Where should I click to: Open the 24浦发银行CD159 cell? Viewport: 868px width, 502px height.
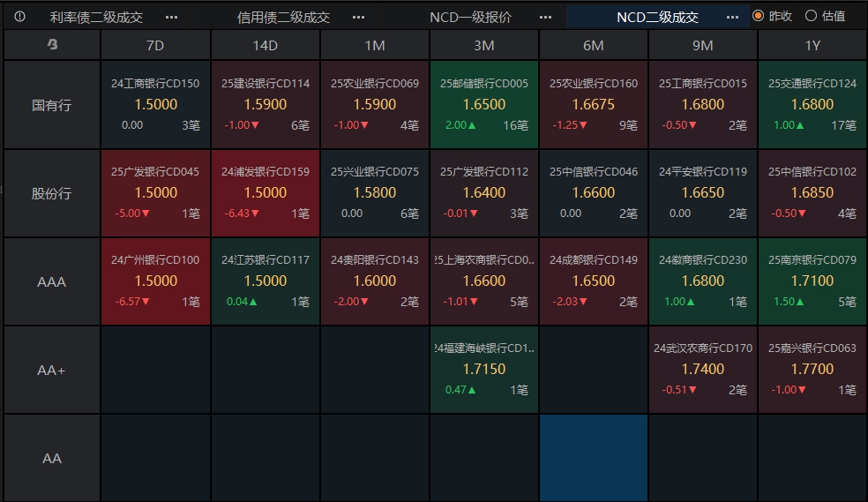(x=266, y=193)
